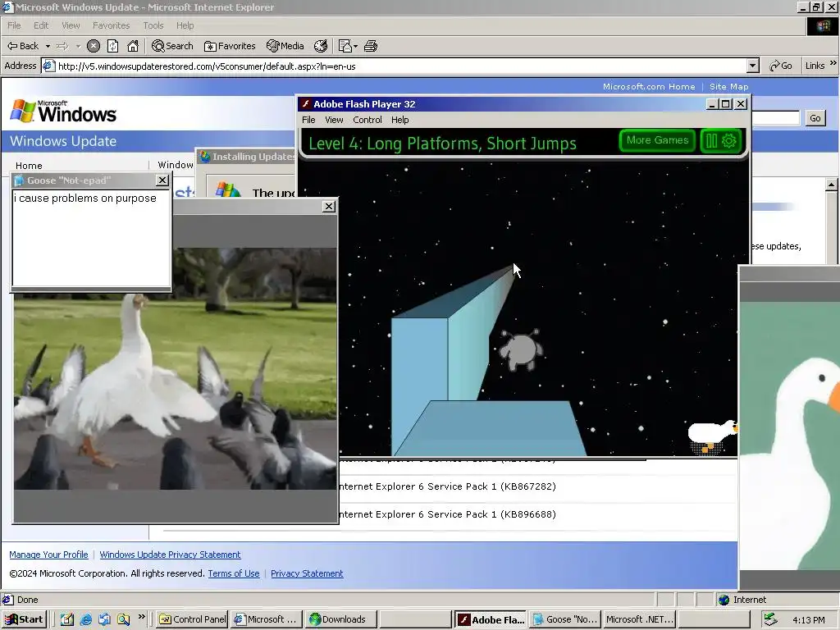Switch to the Microsoft .NET taskbar button
840x630 pixels.
point(638,619)
